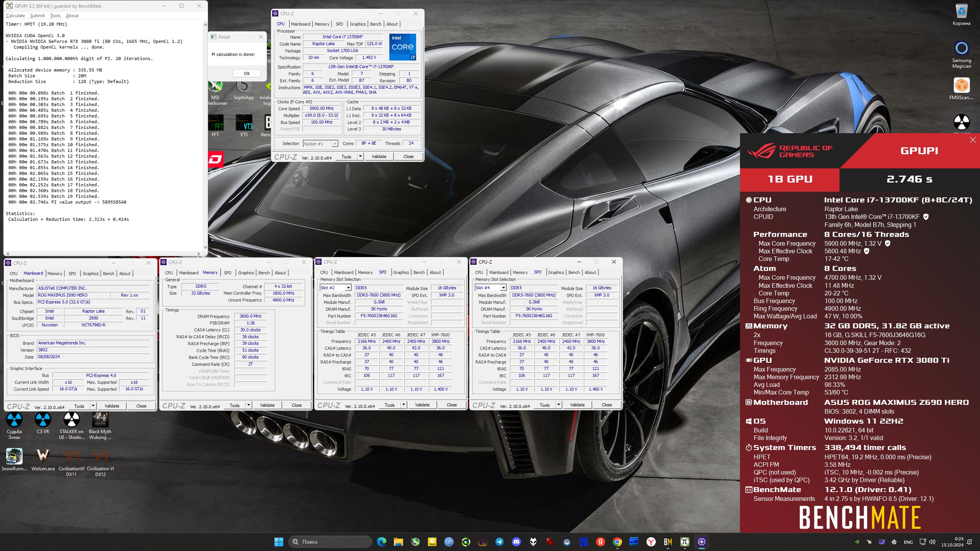Expand Tools dropdown arrow in top CPU-Z window
980x551 pixels.
pyautogui.click(x=360, y=156)
